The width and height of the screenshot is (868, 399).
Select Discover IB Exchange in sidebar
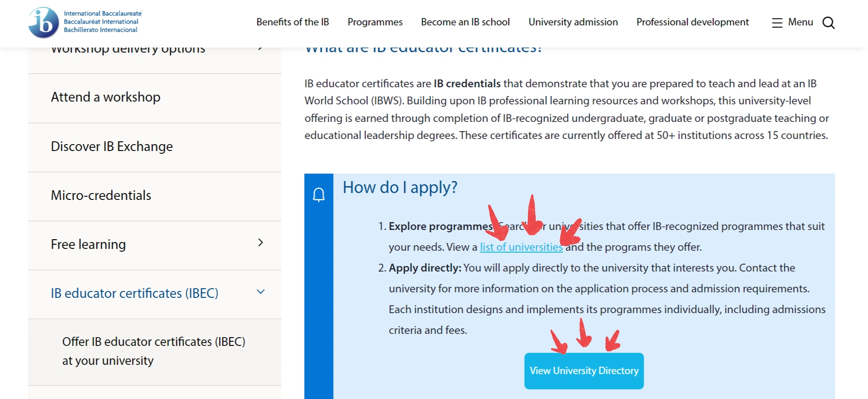click(112, 146)
